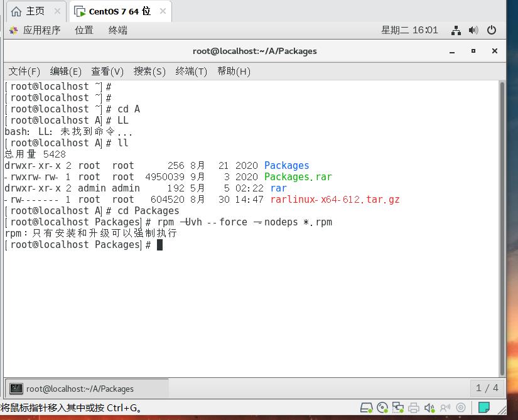Click the volume speaker icon in top bar
This screenshot has height=420, width=518.
tap(473, 30)
